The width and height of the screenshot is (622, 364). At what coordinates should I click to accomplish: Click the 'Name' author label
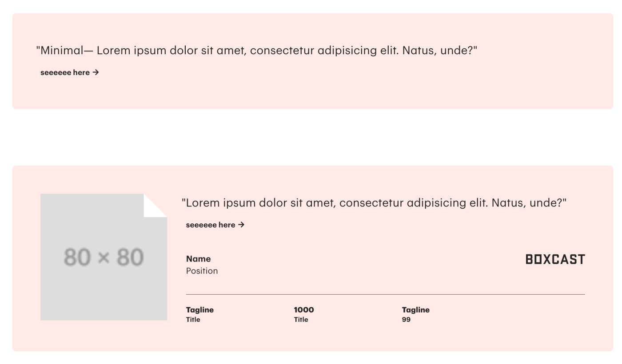pos(198,259)
